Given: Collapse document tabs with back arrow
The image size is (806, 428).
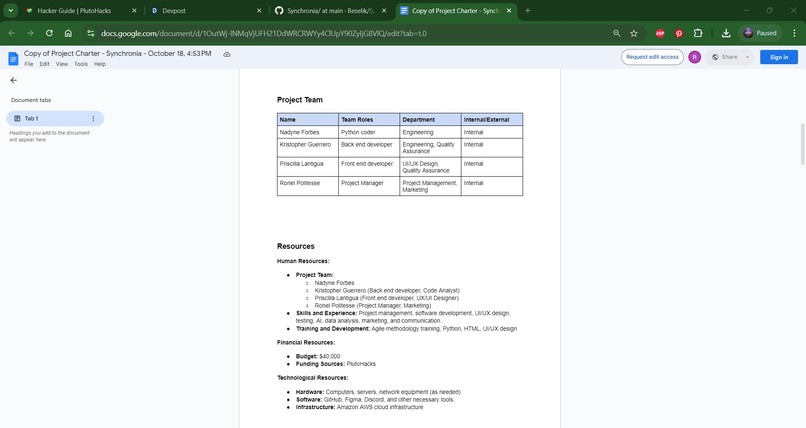Looking at the screenshot, I should pyautogui.click(x=13, y=80).
